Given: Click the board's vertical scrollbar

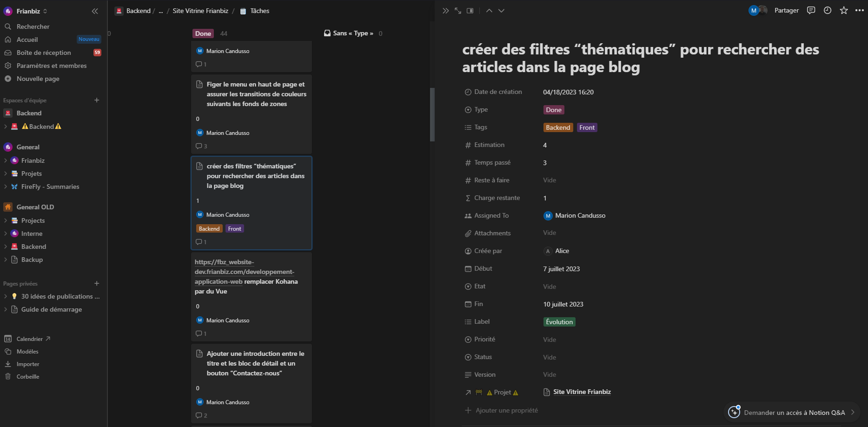Looking at the screenshot, I should point(432,114).
